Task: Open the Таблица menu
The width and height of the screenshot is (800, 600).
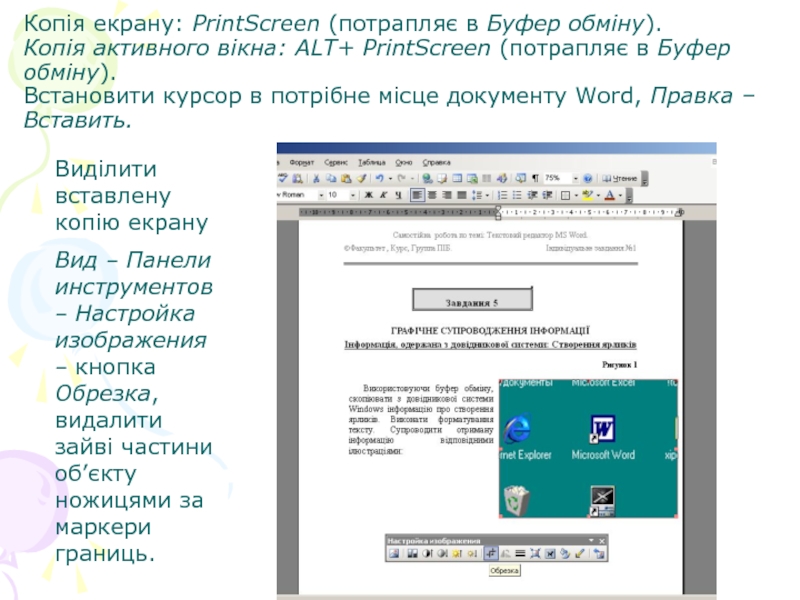Action: coord(371,163)
